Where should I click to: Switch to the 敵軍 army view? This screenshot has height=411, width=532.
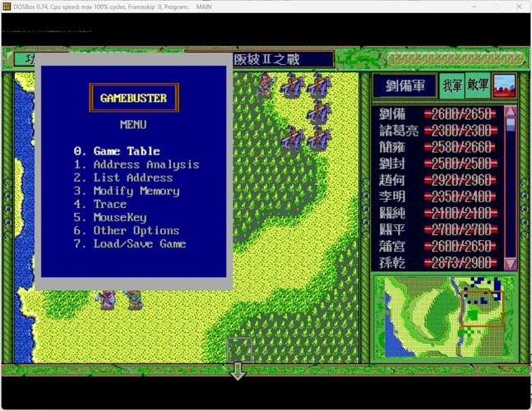pyautogui.click(x=478, y=85)
